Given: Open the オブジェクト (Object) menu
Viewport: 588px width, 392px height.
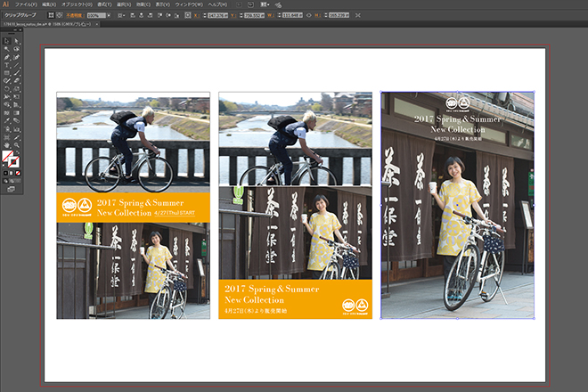Looking at the screenshot, I should click(77, 4).
